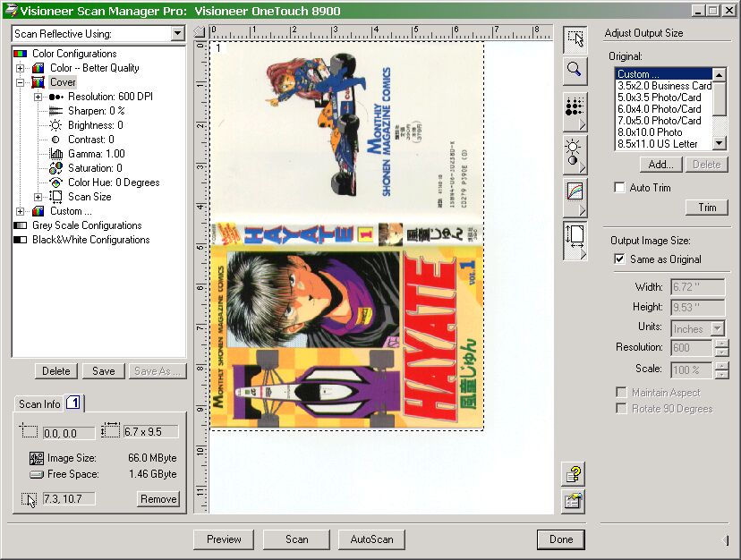Open the scanner properties icon button
The width and height of the screenshot is (741, 560).
[574, 502]
